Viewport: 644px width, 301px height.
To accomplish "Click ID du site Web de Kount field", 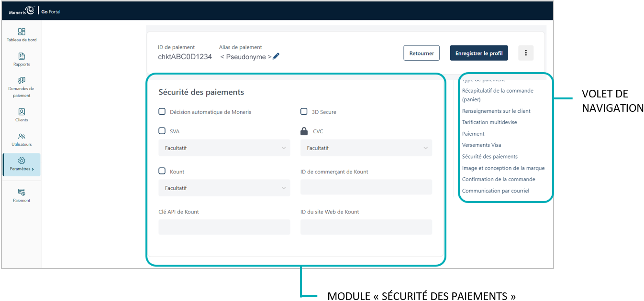I will pos(366,227).
